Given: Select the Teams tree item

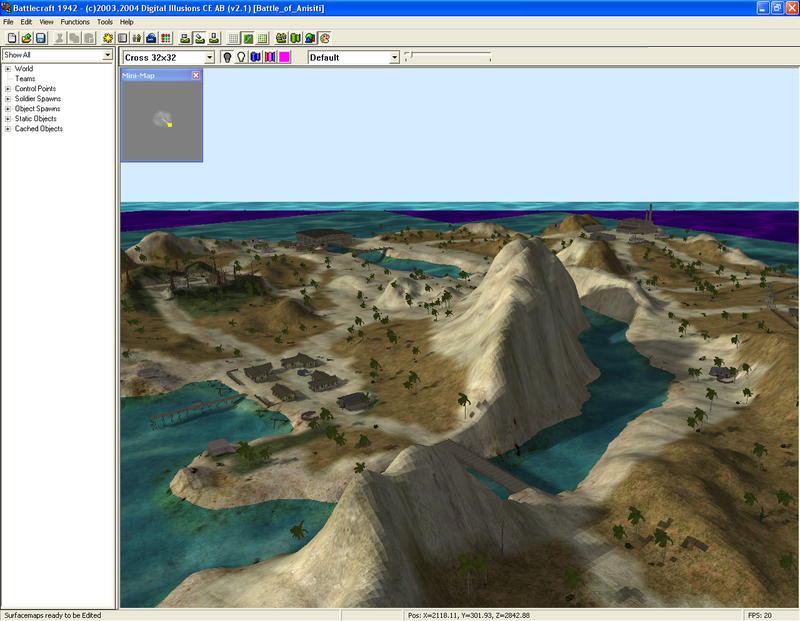Looking at the screenshot, I should [25, 79].
